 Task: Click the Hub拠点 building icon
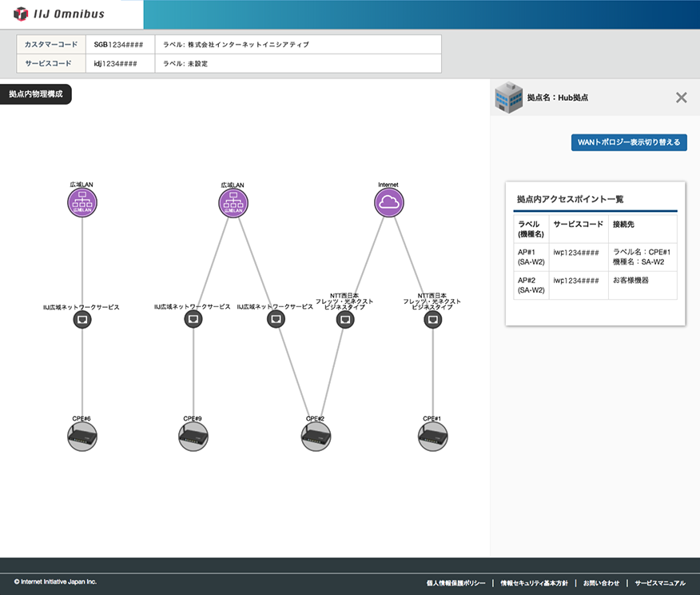tap(508, 97)
